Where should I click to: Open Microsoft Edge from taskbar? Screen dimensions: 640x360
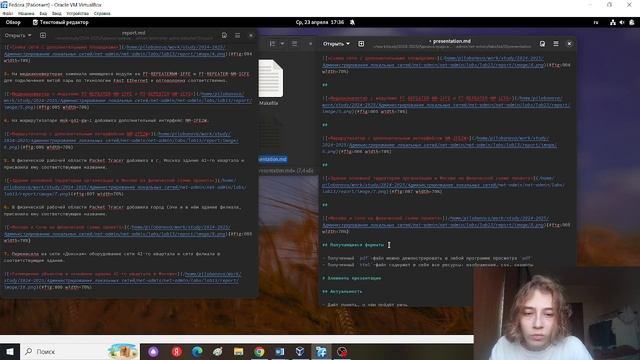(197, 351)
